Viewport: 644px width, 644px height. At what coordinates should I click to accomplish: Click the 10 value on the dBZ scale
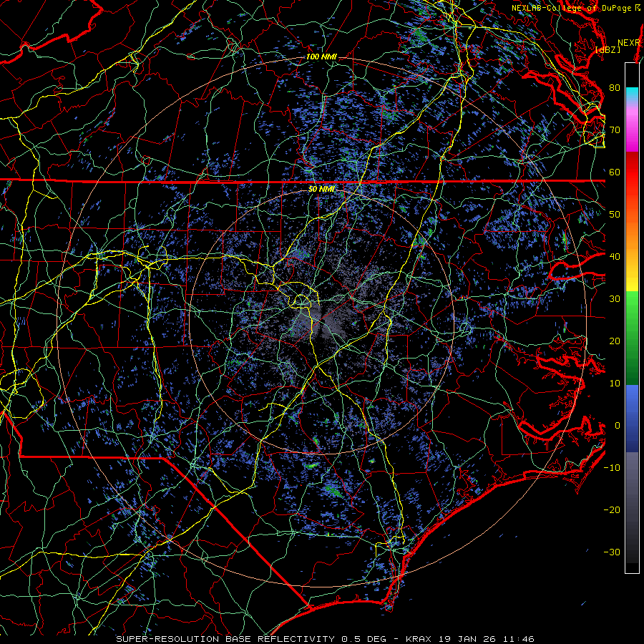tap(615, 384)
